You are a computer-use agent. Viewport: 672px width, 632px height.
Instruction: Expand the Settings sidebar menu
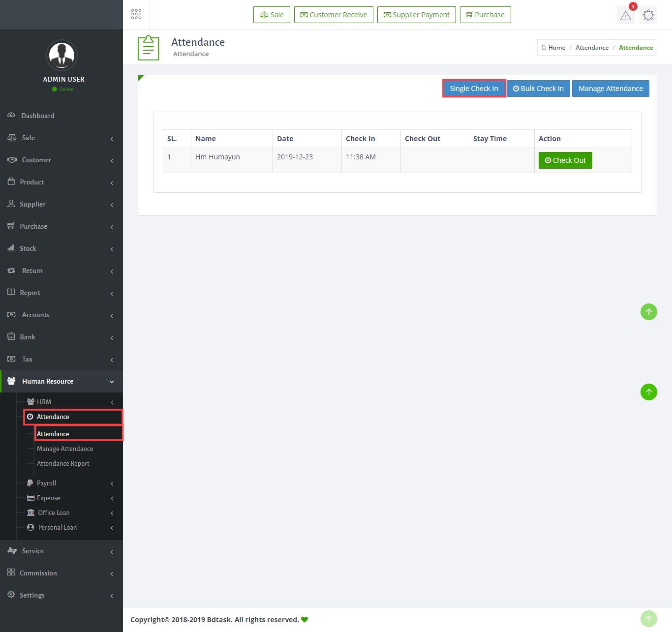point(61,595)
